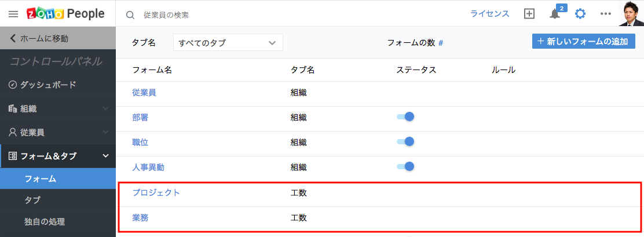Viewport: 644px width, 237px height.
Task: Click 工数 tab name in 業務 row
Action: [x=299, y=217]
